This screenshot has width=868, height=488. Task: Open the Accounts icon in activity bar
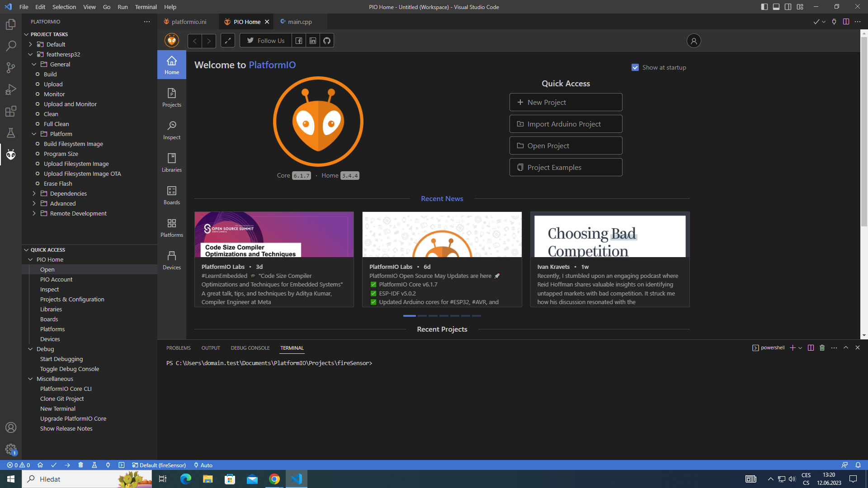(11, 427)
